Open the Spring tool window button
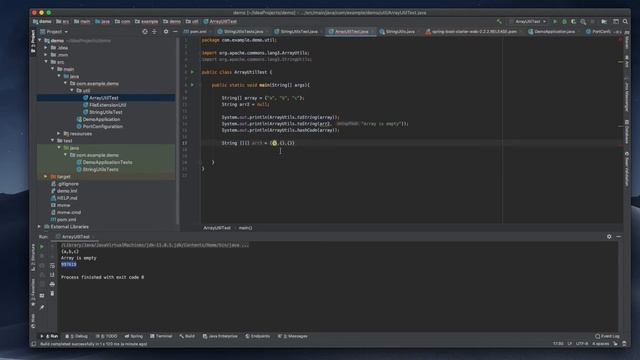 134,336
